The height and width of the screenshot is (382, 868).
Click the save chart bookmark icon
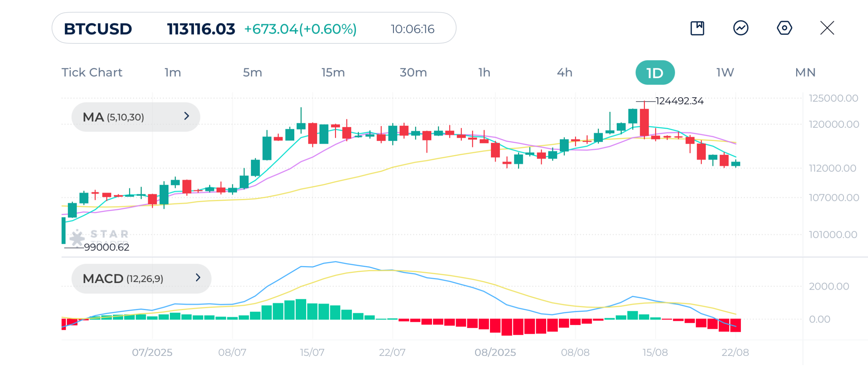[697, 28]
